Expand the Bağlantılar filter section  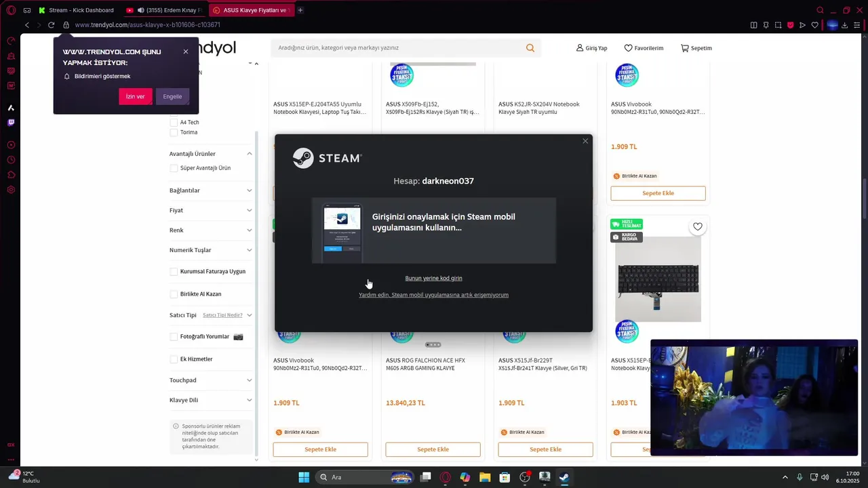(x=249, y=190)
